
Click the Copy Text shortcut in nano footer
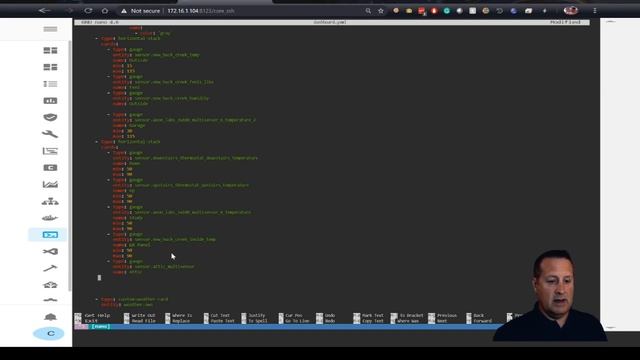click(372, 321)
